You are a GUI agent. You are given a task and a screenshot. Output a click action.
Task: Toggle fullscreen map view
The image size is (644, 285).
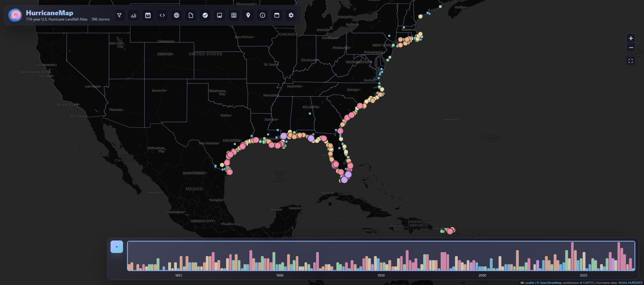point(631,61)
